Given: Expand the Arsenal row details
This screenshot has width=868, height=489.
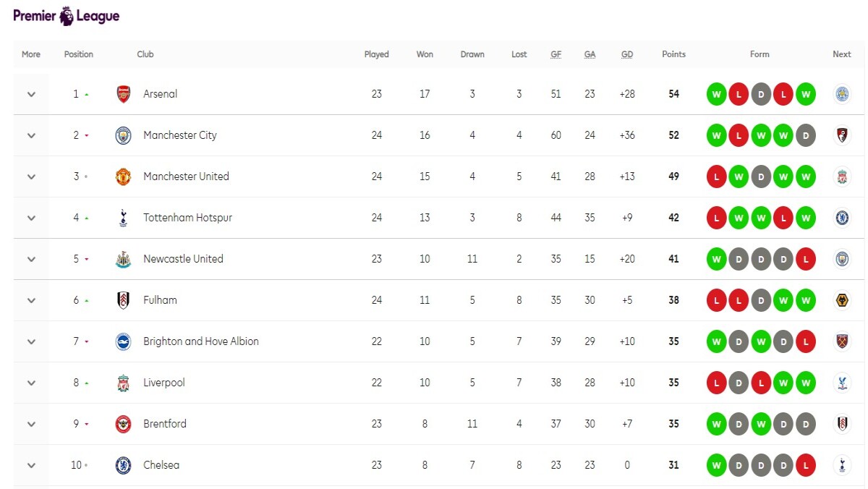Looking at the screenshot, I should [31, 94].
